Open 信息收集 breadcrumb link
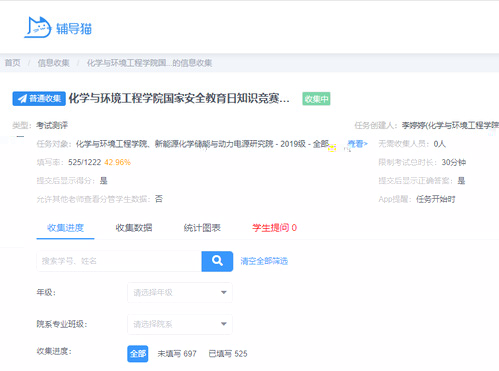Image resolution: width=499 pixels, height=371 pixels. (53, 63)
